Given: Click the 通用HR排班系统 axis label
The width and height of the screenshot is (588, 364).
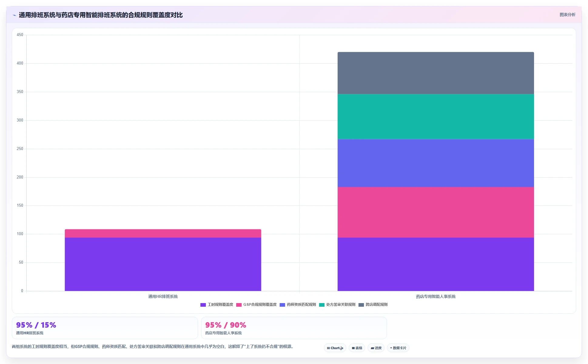Looking at the screenshot, I should click(163, 296).
